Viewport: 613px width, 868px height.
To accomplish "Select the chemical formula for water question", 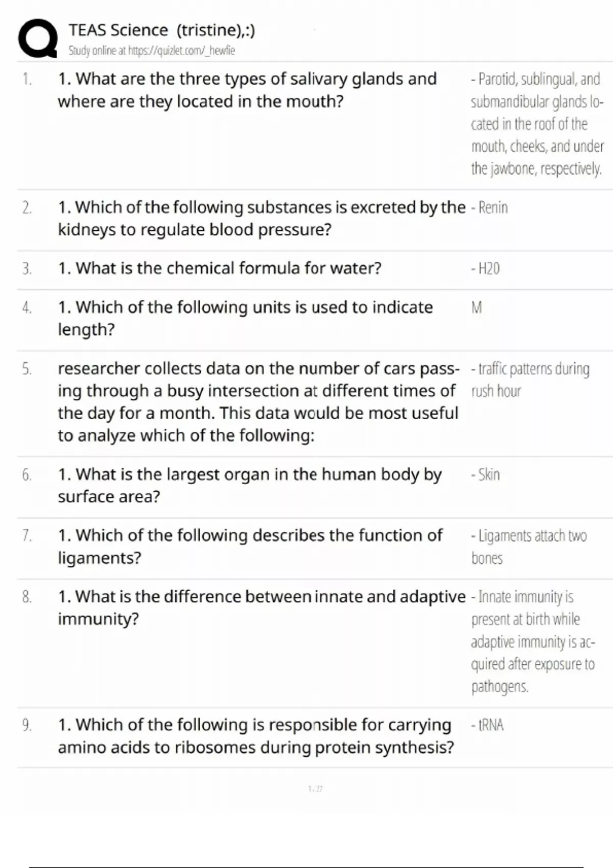I will point(220,268).
